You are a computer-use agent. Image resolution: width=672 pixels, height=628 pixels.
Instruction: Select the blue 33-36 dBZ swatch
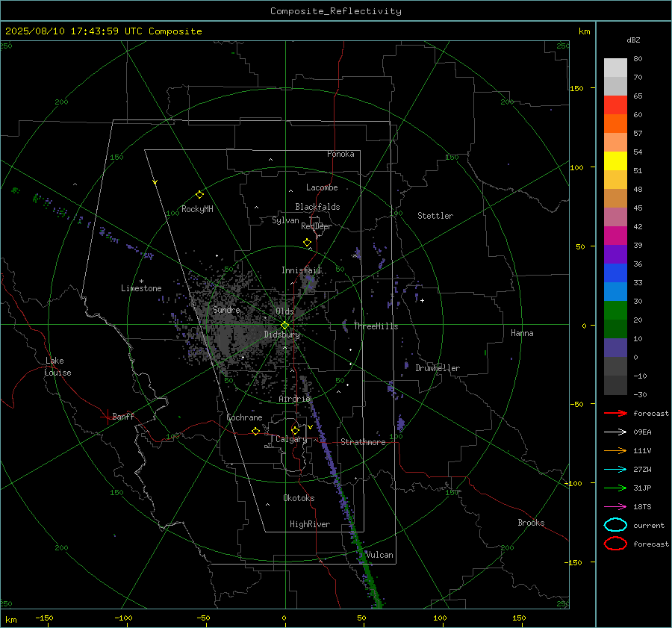(x=615, y=273)
